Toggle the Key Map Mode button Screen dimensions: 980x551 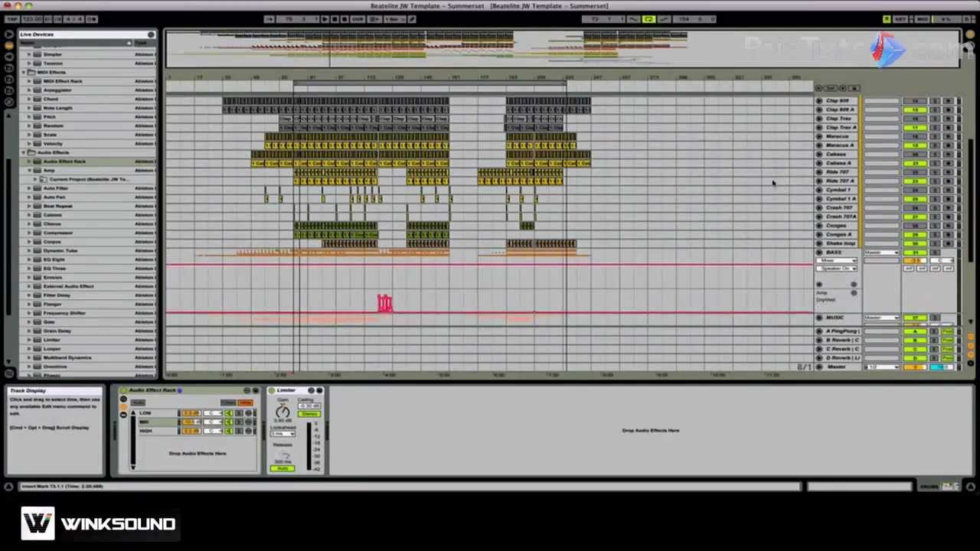pos(900,19)
